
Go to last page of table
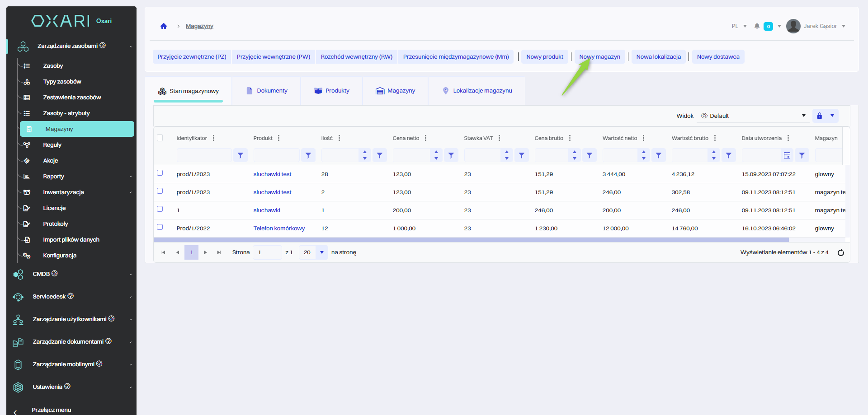click(219, 252)
